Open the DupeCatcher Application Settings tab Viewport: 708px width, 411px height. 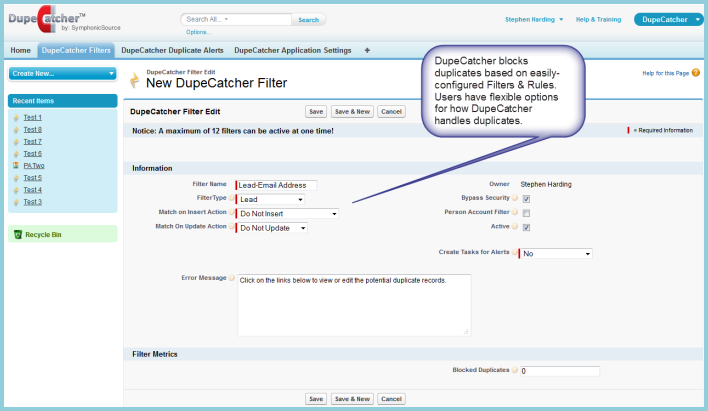293,50
